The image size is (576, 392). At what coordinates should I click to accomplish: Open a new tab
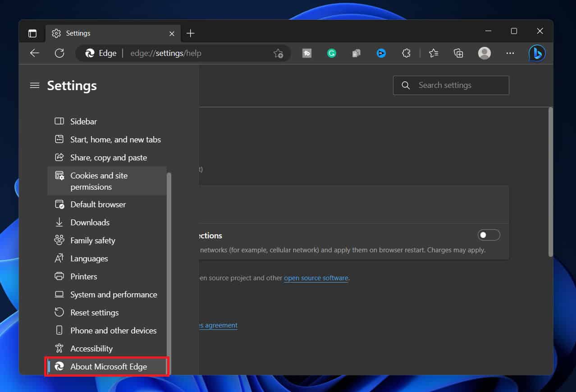(x=191, y=33)
